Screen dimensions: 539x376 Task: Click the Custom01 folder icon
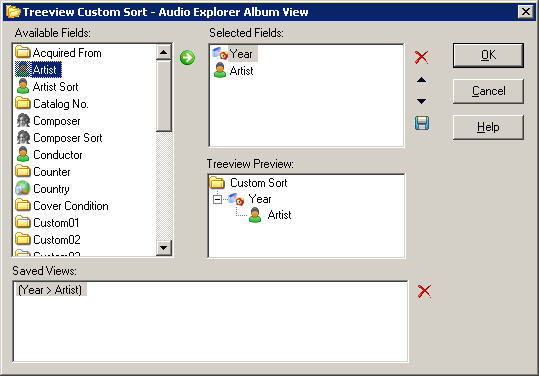[x=23, y=222]
